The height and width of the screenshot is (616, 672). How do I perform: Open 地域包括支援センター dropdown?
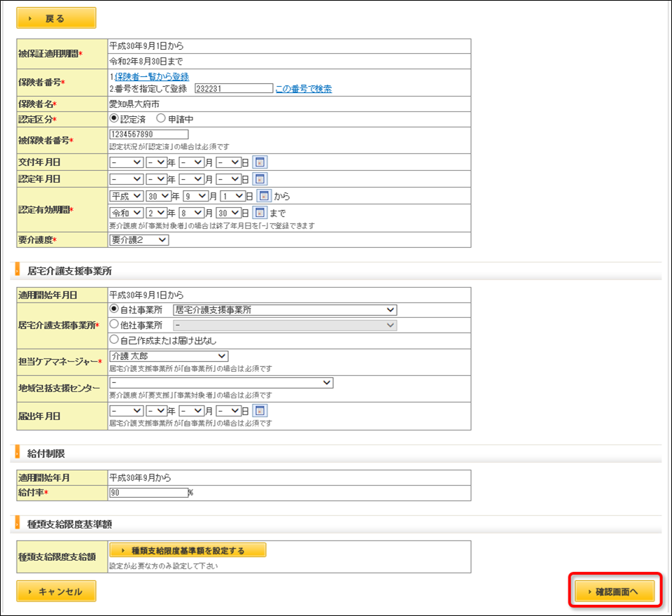(x=222, y=382)
